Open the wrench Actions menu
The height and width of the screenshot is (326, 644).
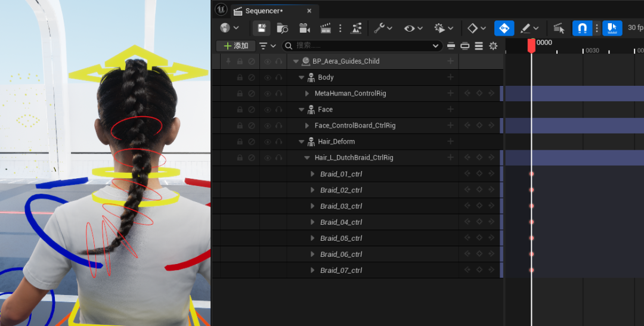383,28
